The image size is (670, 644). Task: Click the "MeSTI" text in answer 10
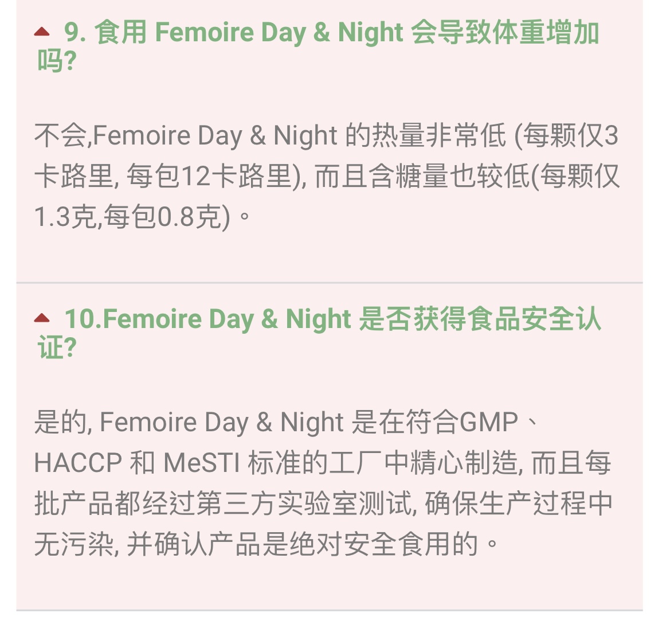[x=202, y=463]
